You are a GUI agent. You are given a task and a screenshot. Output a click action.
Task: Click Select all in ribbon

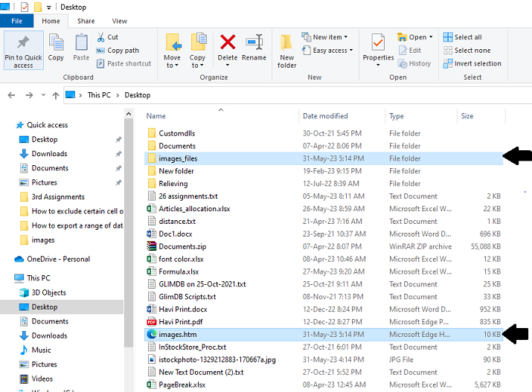point(463,37)
